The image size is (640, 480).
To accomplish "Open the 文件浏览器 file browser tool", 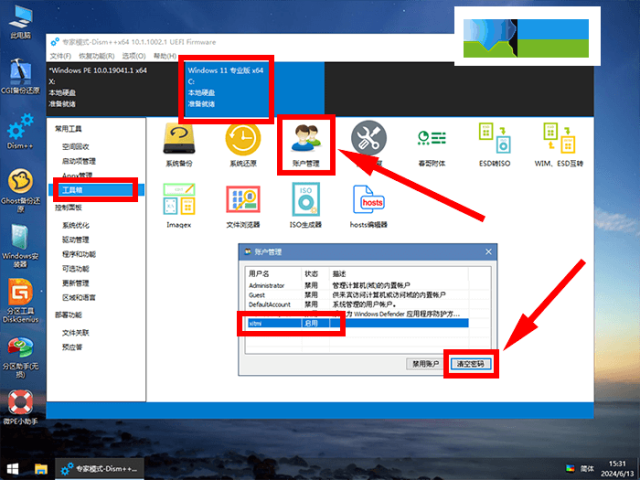I will tap(243, 206).
